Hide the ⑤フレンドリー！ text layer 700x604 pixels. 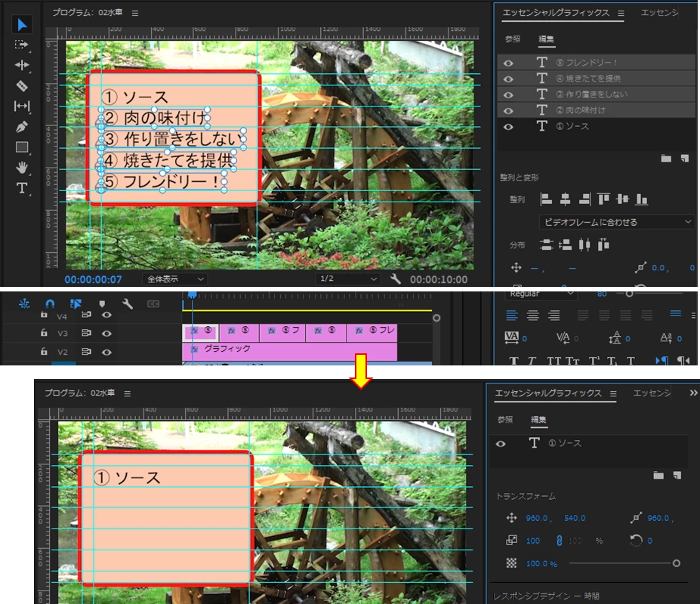[508, 63]
